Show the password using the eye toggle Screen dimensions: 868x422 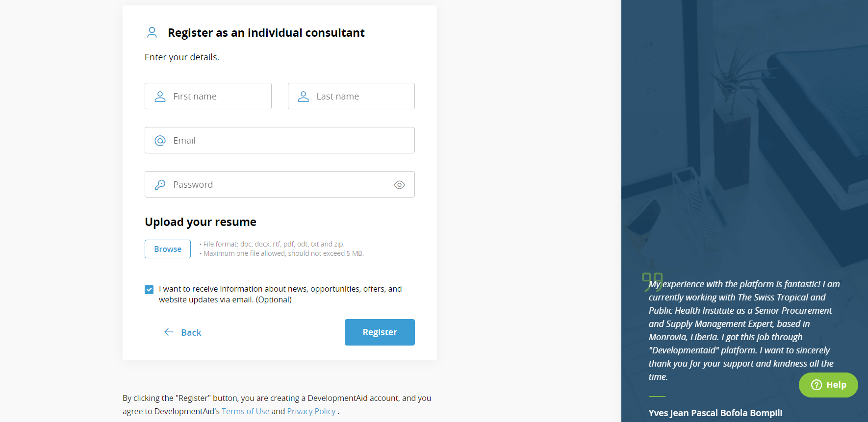[399, 185]
